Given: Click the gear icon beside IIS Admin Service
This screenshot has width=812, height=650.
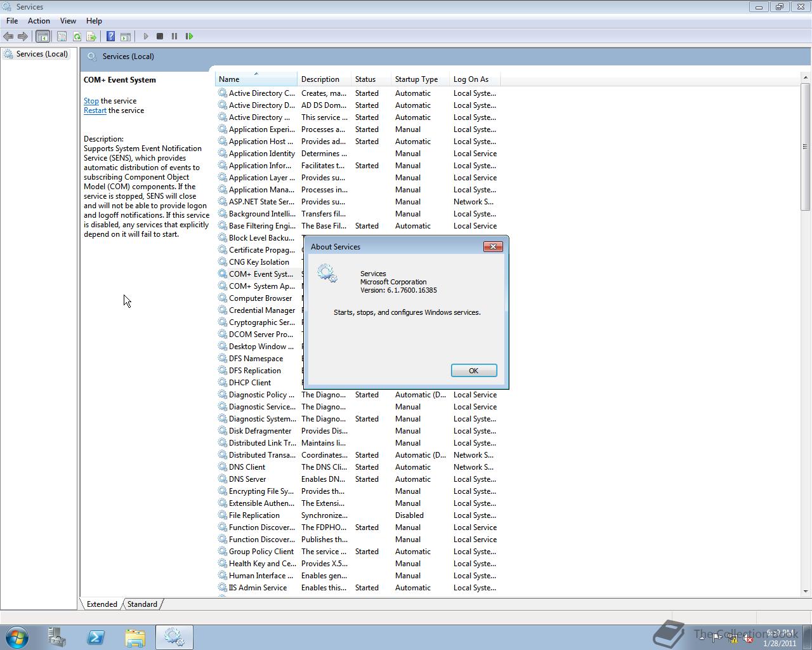Looking at the screenshot, I should click(223, 588).
